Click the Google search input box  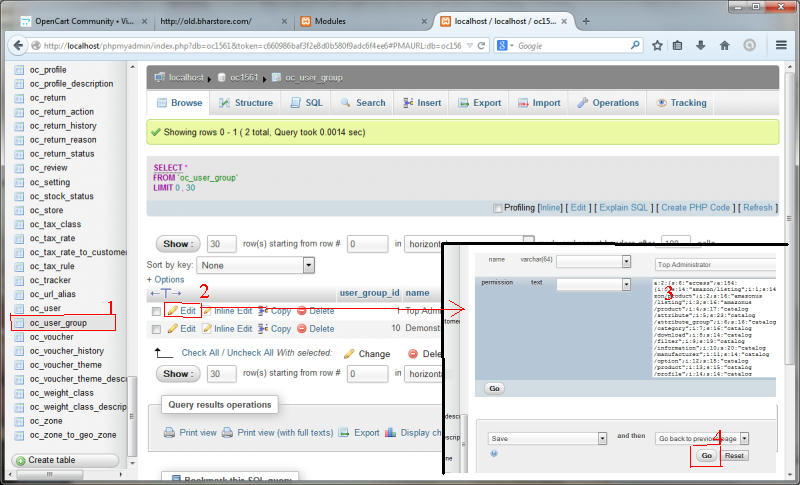pos(573,45)
